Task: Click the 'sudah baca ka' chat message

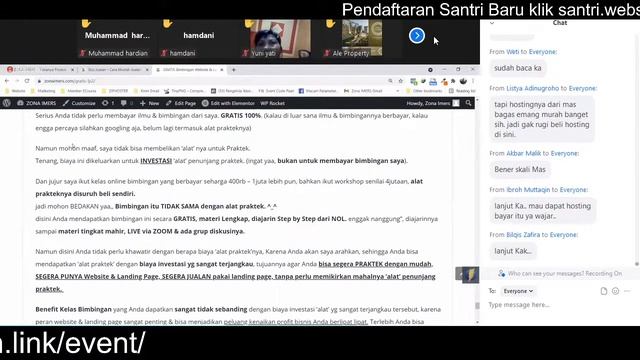Action: click(518, 68)
